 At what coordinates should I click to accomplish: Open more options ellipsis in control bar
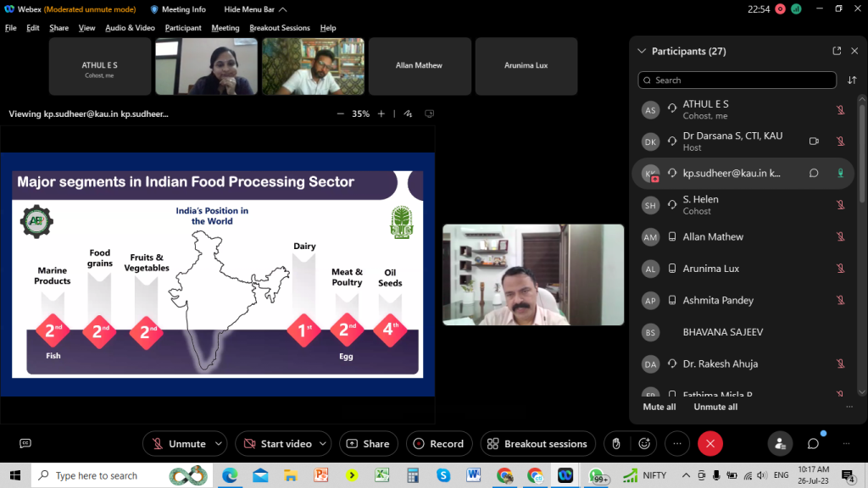click(x=677, y=444)
